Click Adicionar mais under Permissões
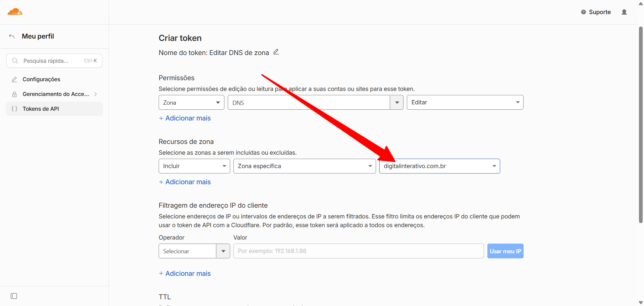Viewport: 644px width, 306px height. point(185,118)
